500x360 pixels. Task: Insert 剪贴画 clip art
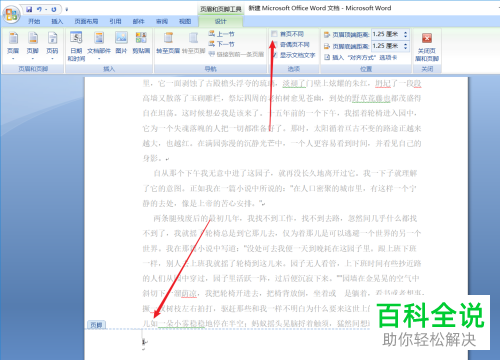coord(141,43)
